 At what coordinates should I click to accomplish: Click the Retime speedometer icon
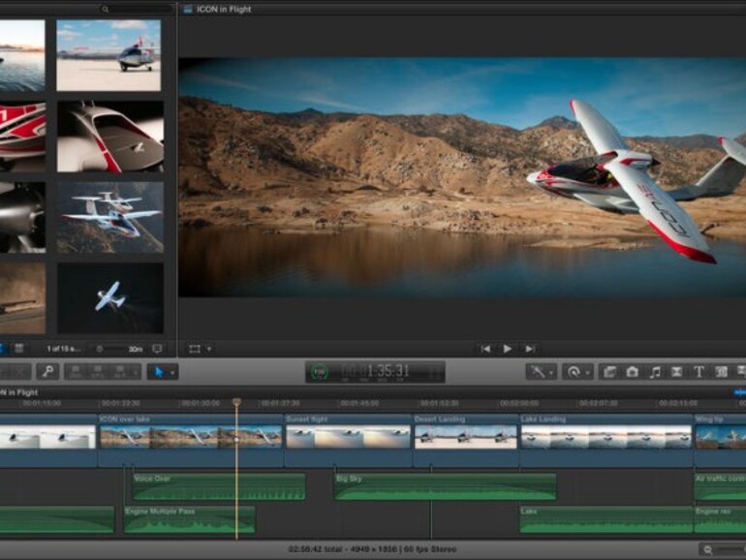tap(574, 372)
